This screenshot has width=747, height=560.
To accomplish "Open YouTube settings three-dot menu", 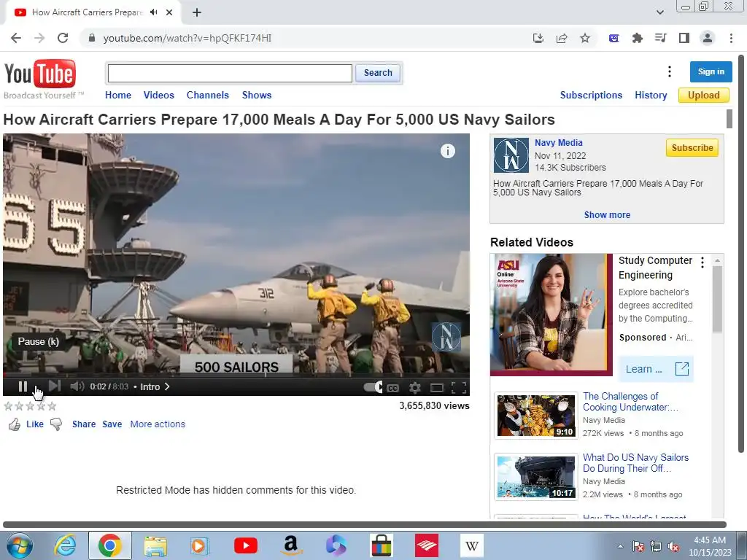I will click(x=670, y=72).
